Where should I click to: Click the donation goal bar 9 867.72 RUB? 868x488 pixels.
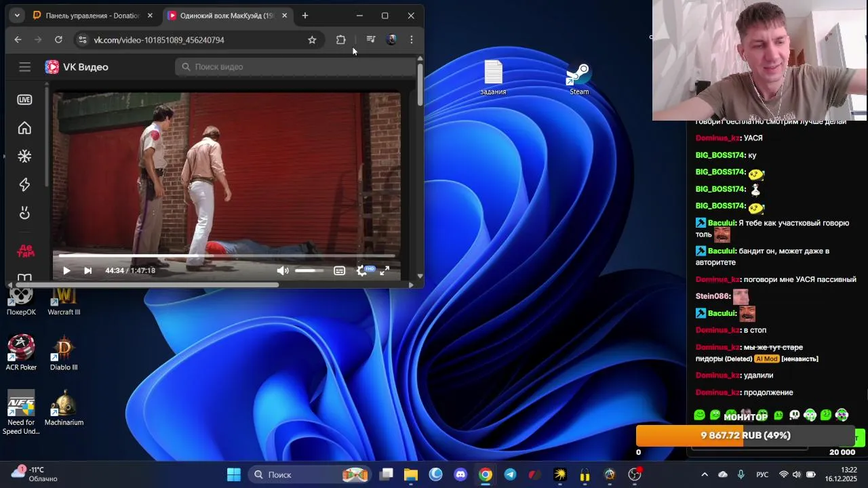click(745, 436)
